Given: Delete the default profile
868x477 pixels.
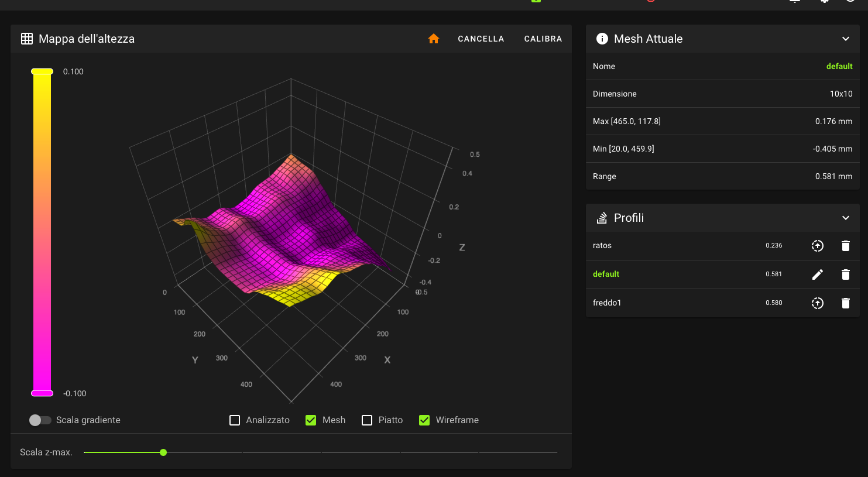Looking at the screenshot, I should click(846, 274).
